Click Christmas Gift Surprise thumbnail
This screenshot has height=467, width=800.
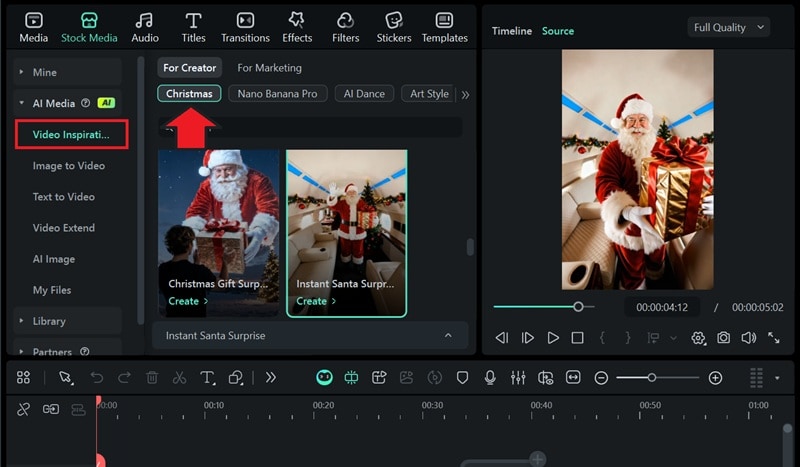pos(219,233)
